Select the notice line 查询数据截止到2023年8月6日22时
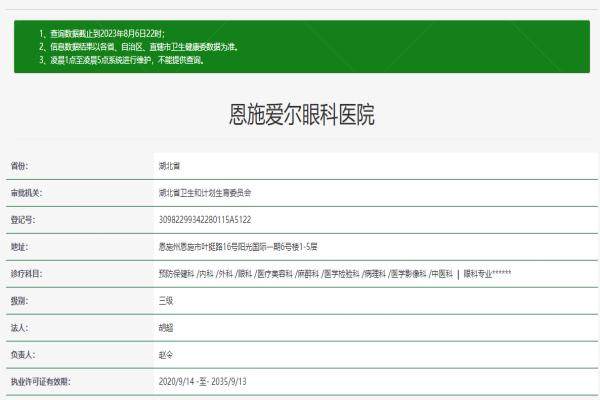The height and width of the screenshot is (400, 600). pos(102,34)
